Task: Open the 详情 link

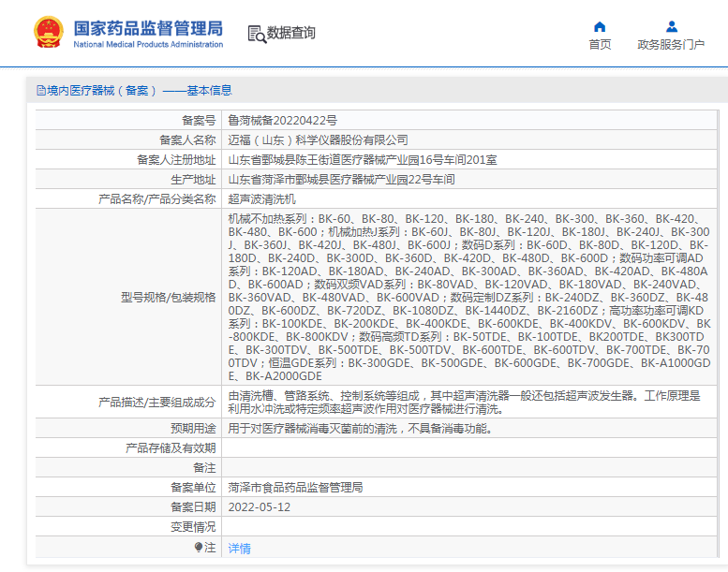Action: point(239,549)
